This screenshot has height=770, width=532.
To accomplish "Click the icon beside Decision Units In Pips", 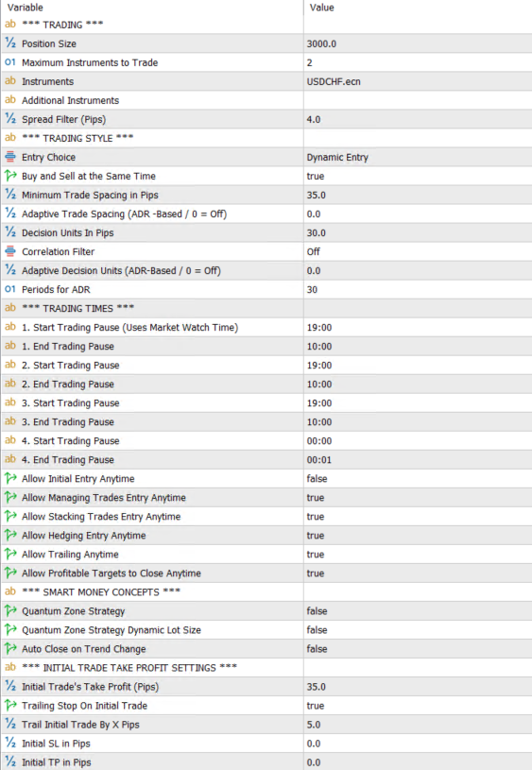I will [10, 232].
